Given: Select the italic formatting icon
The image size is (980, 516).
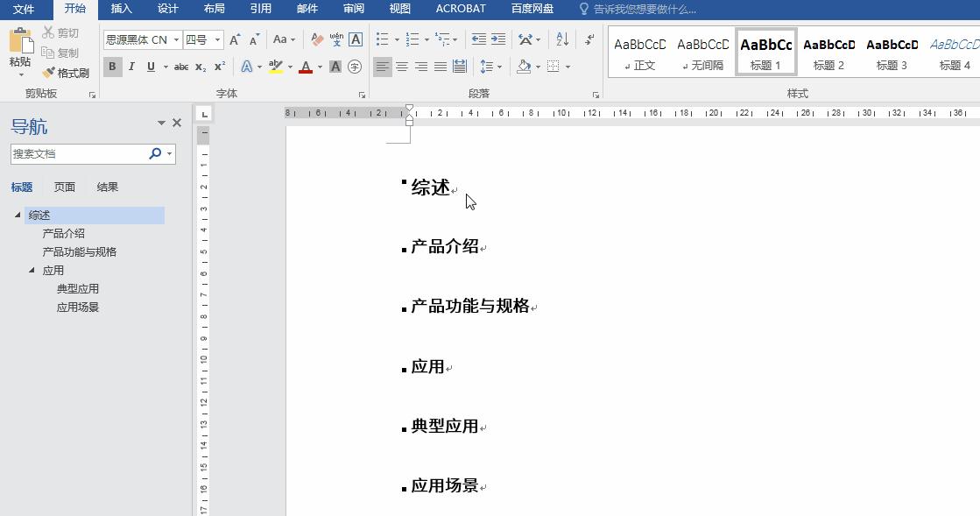Looking at the screenshot, I should pos(132,67).
